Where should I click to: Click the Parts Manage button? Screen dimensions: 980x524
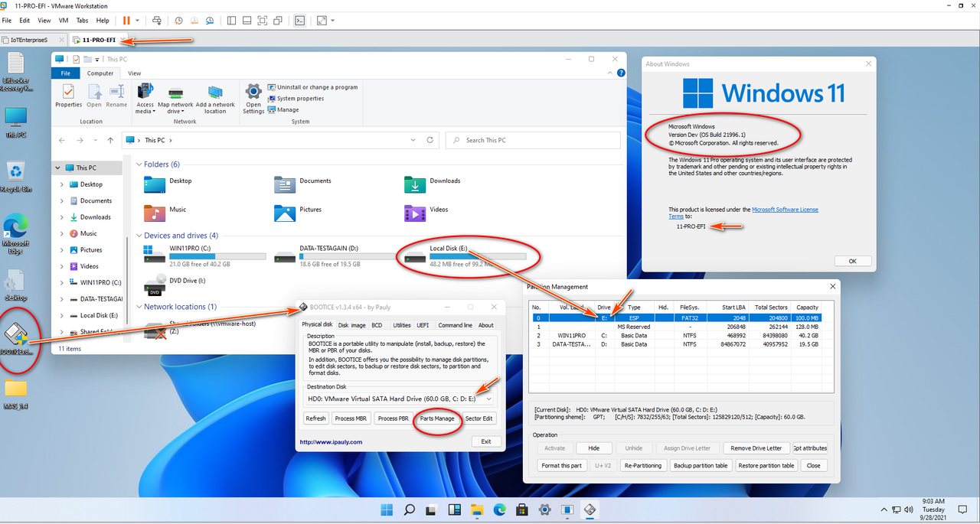[x=437, y=418]
